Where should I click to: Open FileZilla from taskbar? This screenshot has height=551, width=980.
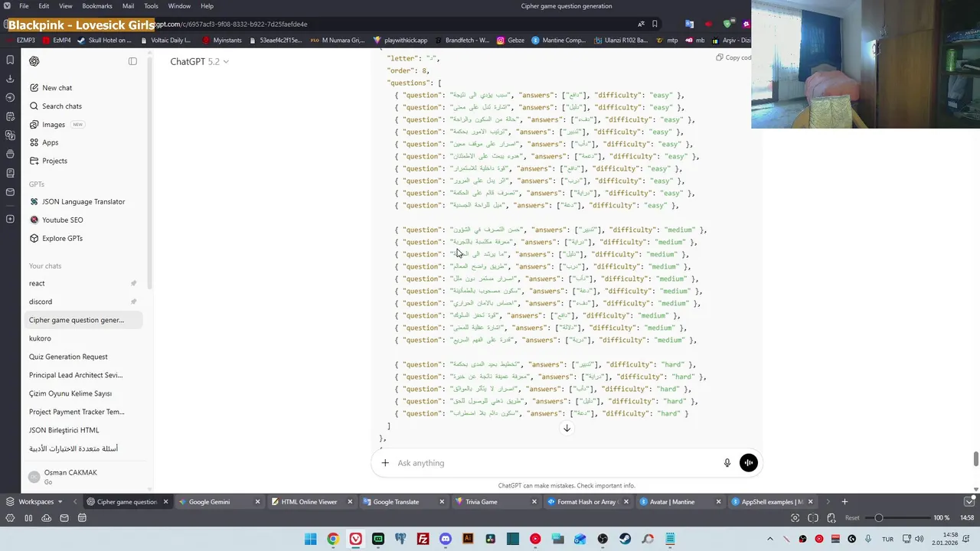[x=423, y=539]
